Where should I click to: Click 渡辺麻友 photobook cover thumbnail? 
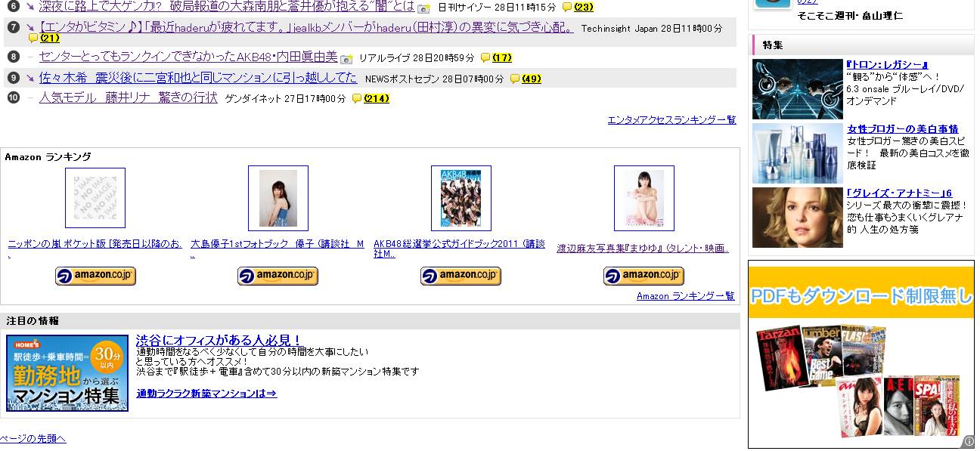pyautogui.click(x=644, y=198)
